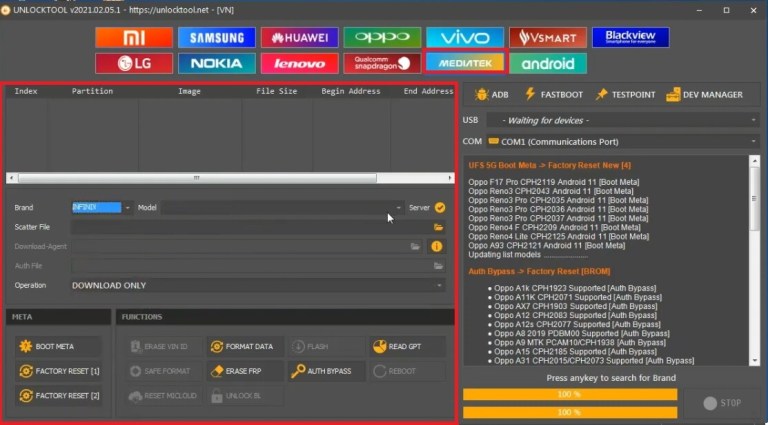Screen dimensions: 768x425
Task: Click the End Address column header
Action: tap(428, 91)
